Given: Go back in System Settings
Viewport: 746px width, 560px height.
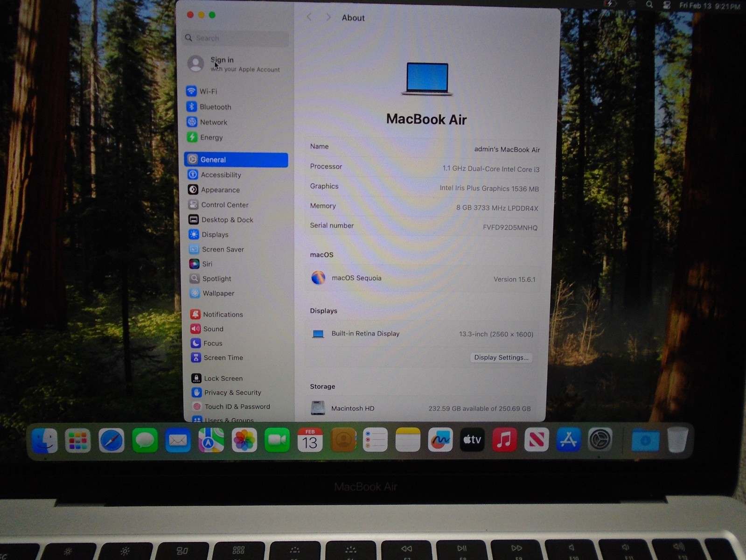Looking at the screenshot, I should coord(309,17).
